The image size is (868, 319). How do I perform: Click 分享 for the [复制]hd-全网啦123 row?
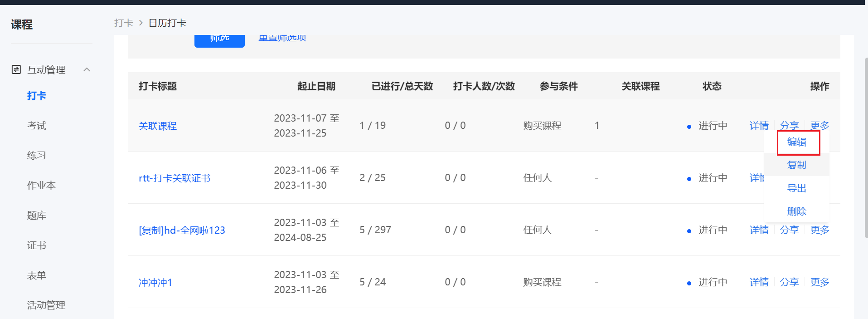789,230
